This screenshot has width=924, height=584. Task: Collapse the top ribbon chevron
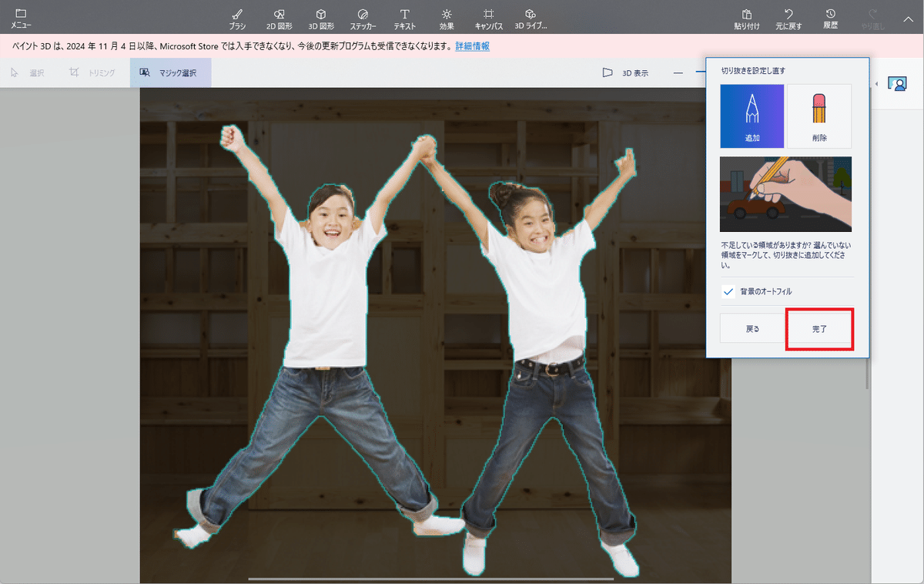pos(907,18)
